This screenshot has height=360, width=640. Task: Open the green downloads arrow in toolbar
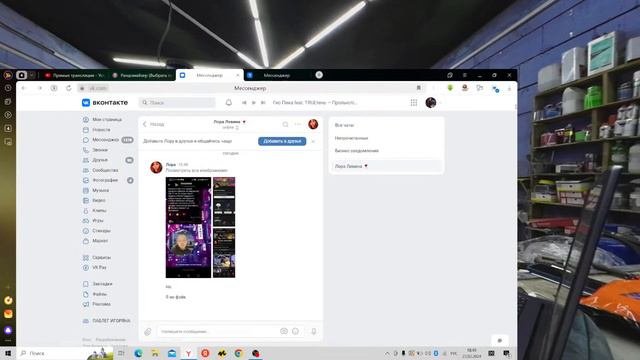click(x=450, y=88)
